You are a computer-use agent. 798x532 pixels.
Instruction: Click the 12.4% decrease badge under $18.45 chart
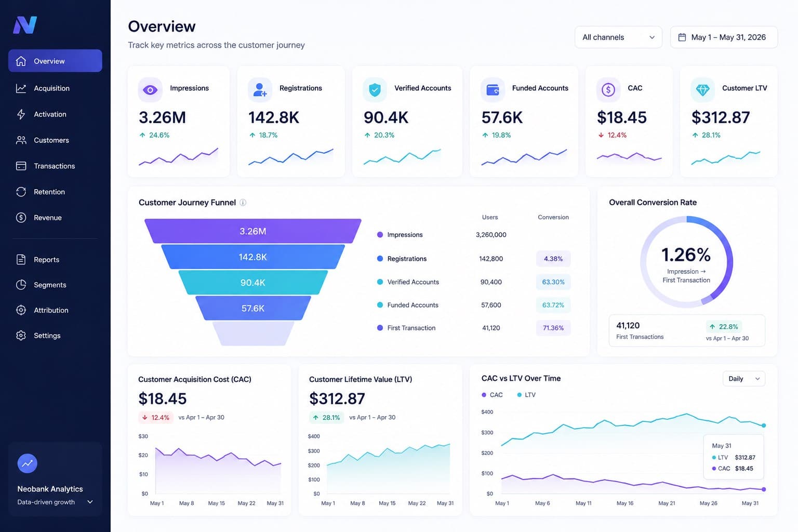tap(155, 418)
